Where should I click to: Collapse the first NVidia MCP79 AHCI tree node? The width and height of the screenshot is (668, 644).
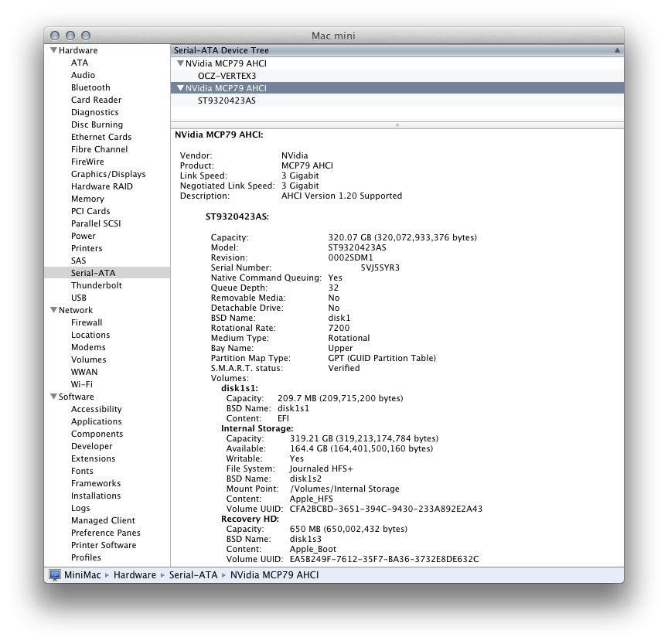click(x=180, y=63)
